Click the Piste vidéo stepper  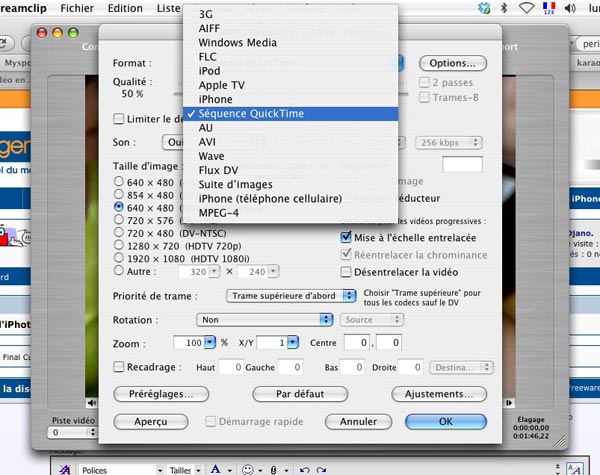click(x=92, y=433)
